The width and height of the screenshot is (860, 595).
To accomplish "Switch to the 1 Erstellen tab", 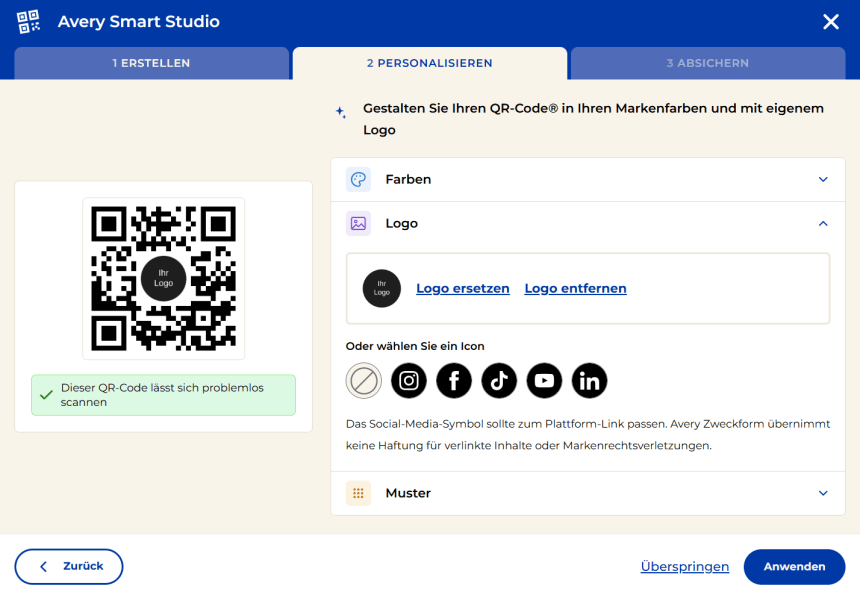I will 151,63.
